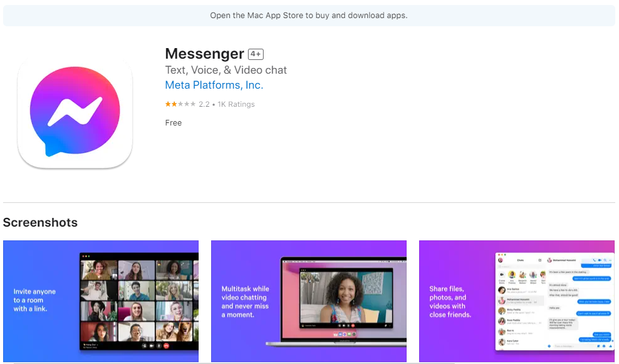This screenshot has width=619, height=364.
Task: Click the horizontal scrollbar under the screenshots
Action: (234, 363)
